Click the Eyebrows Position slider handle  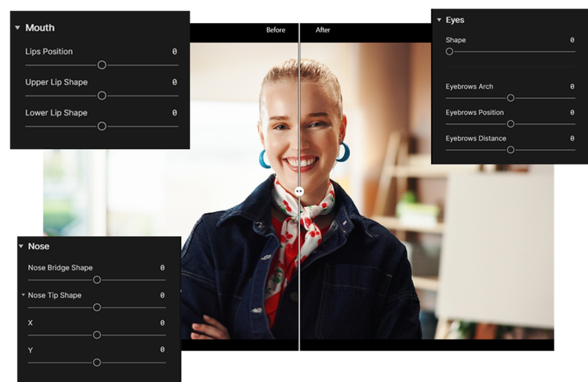point(510,124)
